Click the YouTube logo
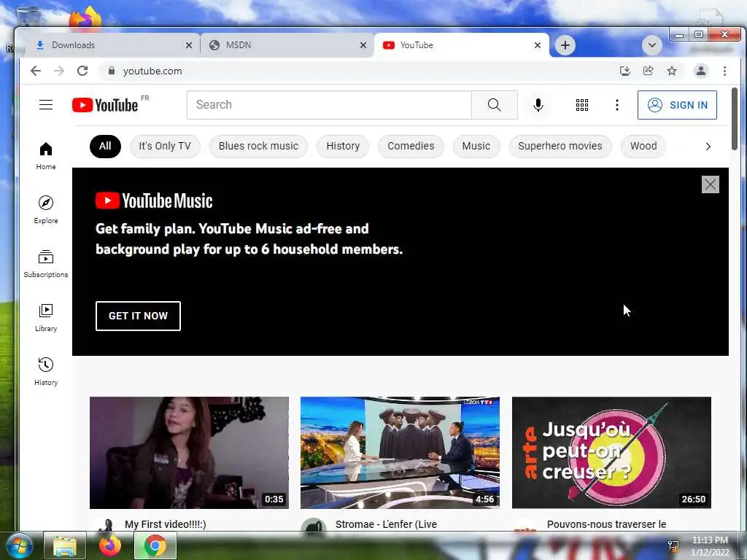The width and height of the screenshot is (747, 560). click(x=105, y=105)
